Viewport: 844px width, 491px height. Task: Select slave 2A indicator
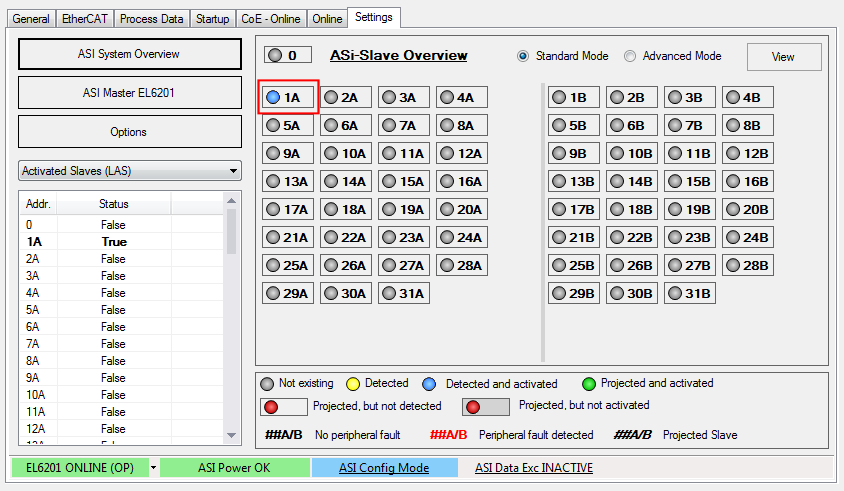pos(346,97)
